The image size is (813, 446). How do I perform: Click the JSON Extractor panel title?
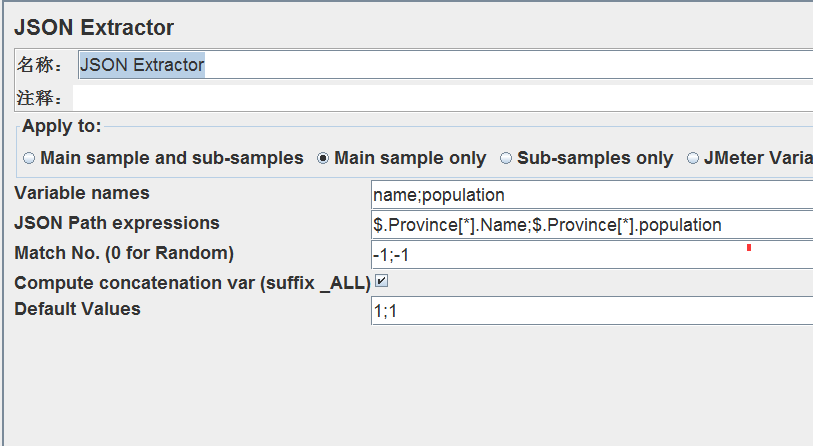point(94,28)
